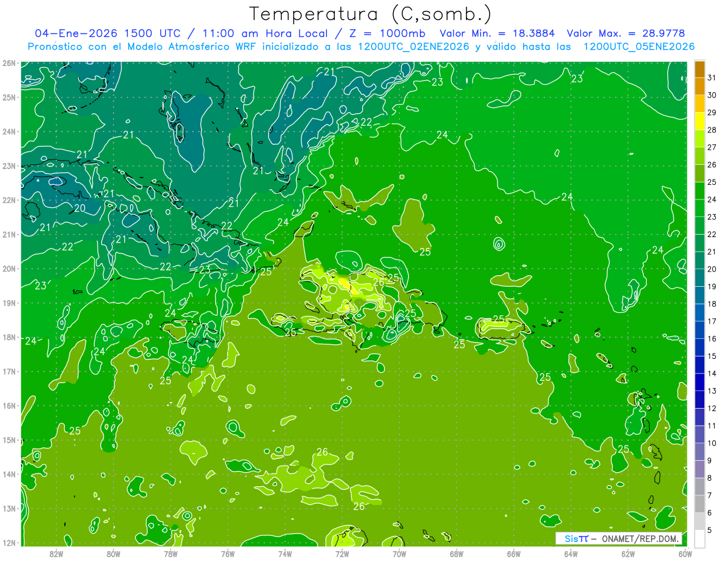Click the legend value label '29'
The height and width of the screenshot is (562, 728).
pos(712,112)
